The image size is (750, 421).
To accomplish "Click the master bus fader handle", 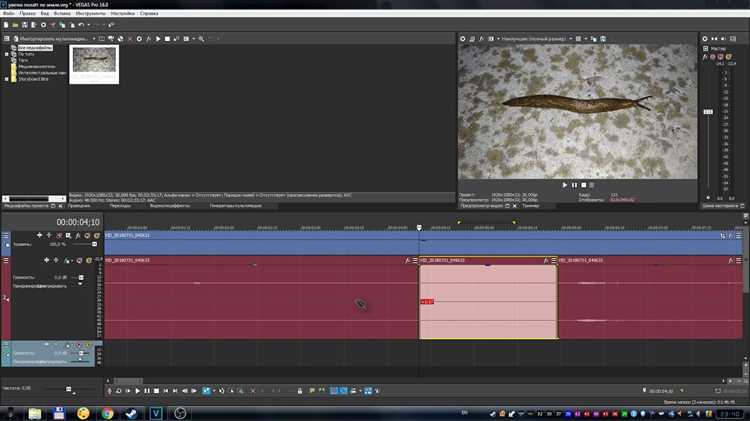I will pyautogui.click(x=708, y=112).
